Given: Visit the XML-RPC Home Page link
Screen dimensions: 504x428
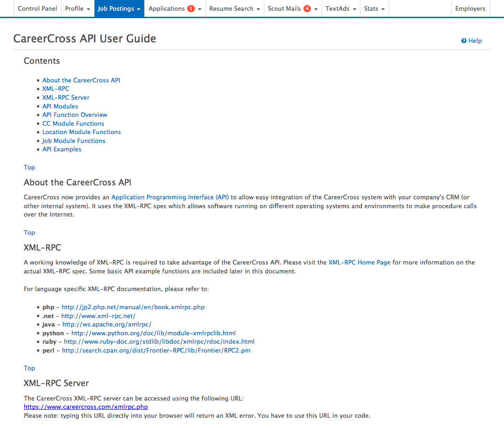Looking at the screenshot, I should (x=359, y=262).
